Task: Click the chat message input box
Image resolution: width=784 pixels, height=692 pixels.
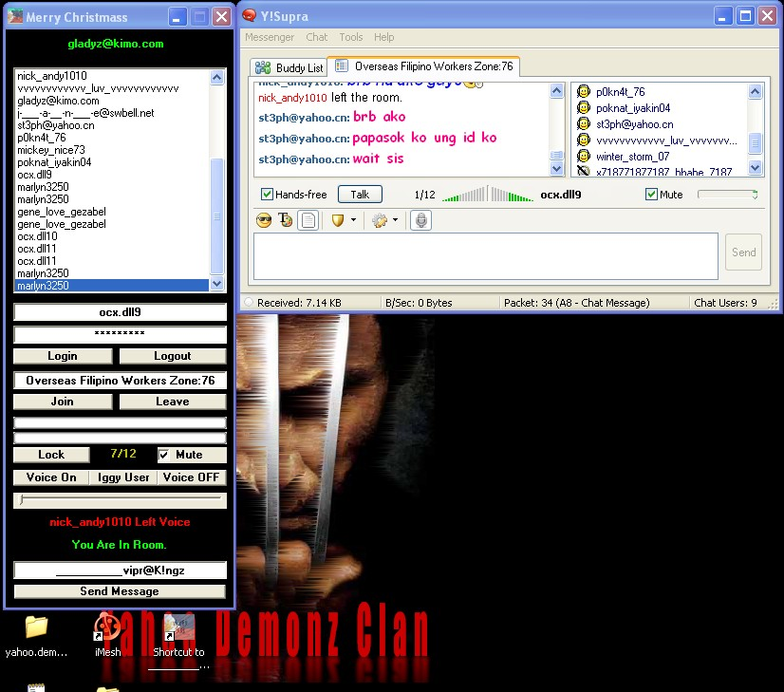Action: tap(486, 256)
